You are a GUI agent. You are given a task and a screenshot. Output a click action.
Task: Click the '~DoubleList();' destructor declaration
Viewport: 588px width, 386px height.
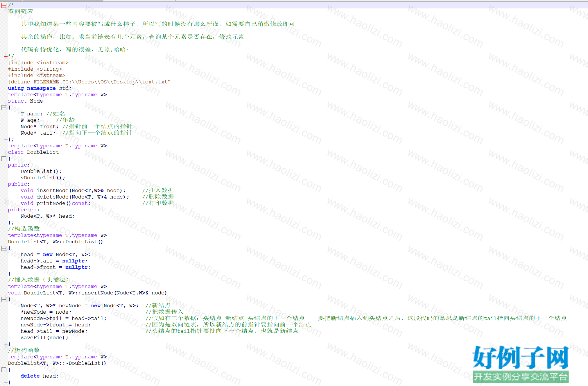(x=43, y=178)
